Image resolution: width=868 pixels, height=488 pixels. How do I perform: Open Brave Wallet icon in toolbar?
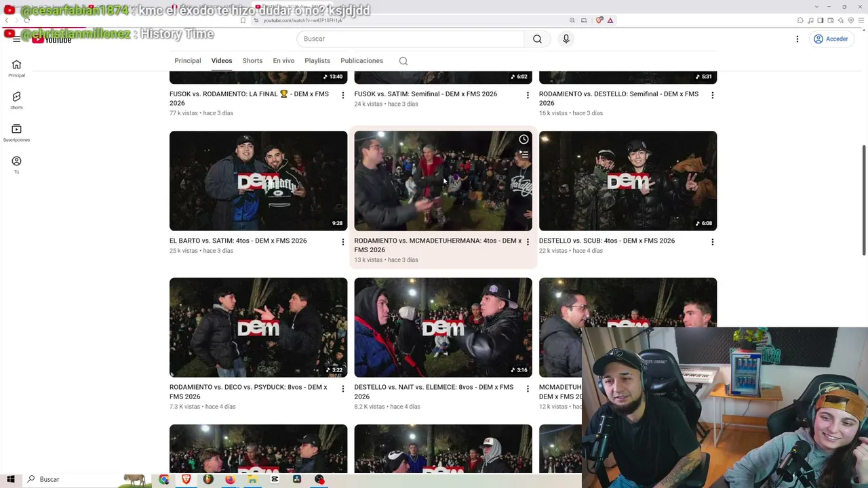click(x=831, y=20)
